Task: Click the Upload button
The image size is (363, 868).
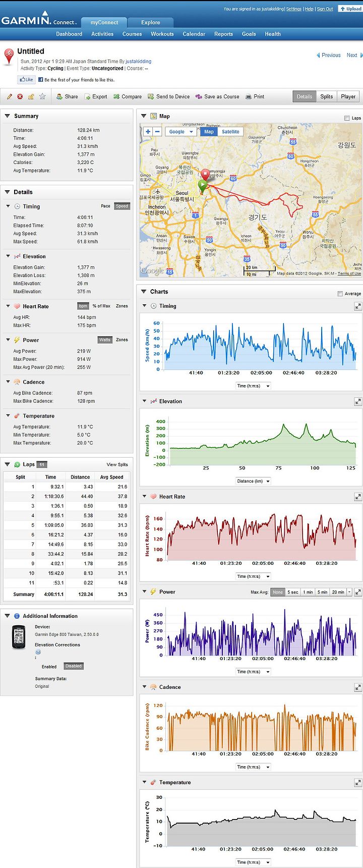Action: (x=350, y=9)
